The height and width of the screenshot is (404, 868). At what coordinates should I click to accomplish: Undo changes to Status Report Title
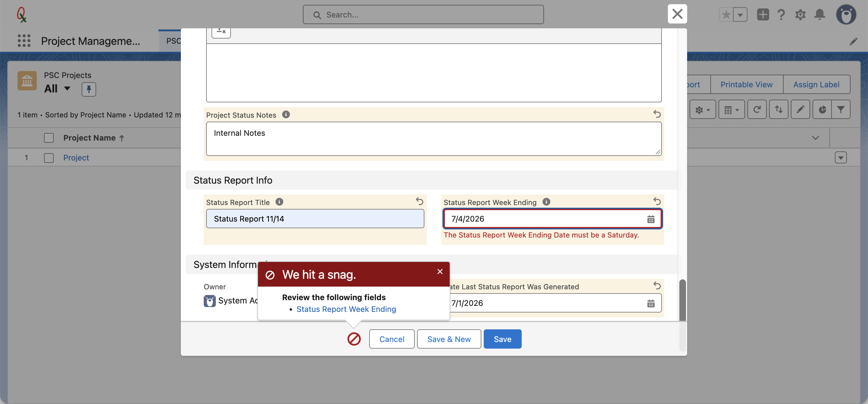(x=419, y=201)
